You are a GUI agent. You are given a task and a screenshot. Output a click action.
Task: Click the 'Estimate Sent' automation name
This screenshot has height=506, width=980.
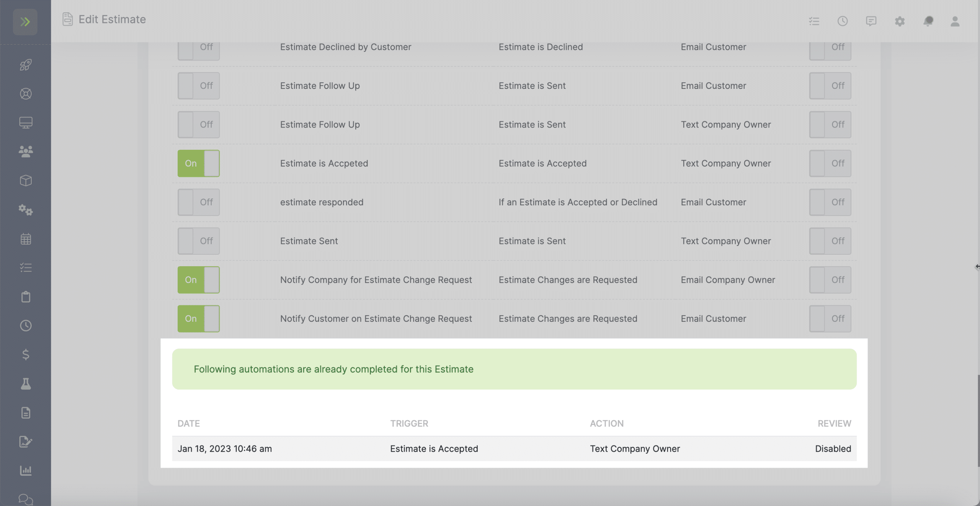pyautogui.click(x=309, y=241)
